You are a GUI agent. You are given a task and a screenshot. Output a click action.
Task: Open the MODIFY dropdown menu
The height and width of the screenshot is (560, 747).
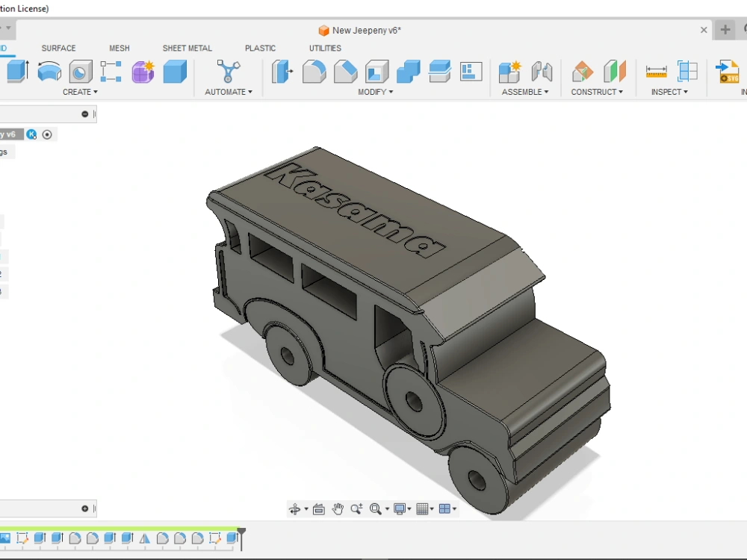(x=376, y=92)
